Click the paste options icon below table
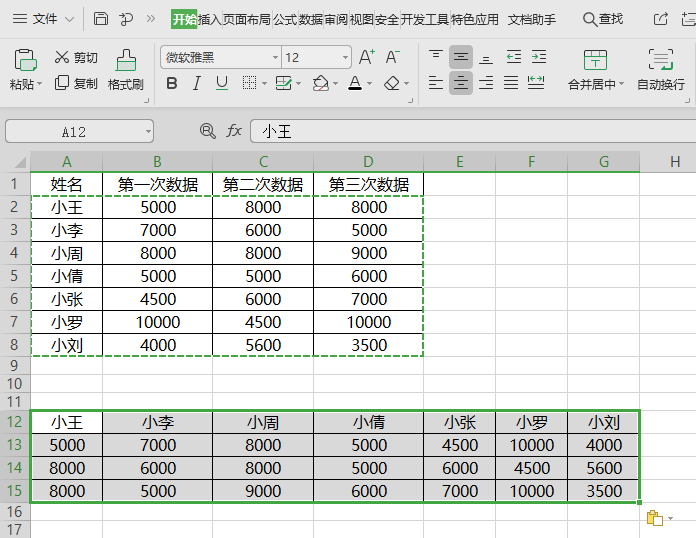This screenshot has height=538, width=696. pyautogui.click(x=655, y=517)
